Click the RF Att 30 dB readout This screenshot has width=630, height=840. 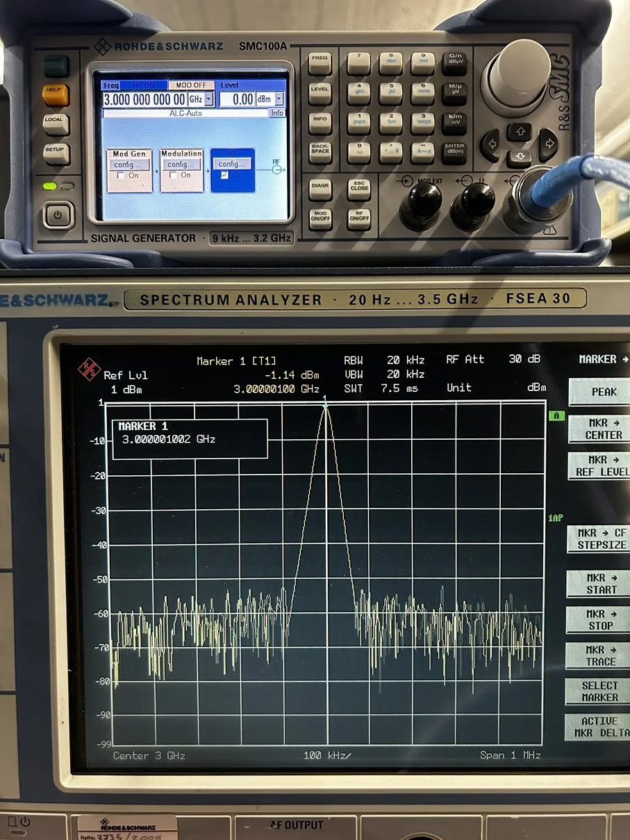coord(493,359)
